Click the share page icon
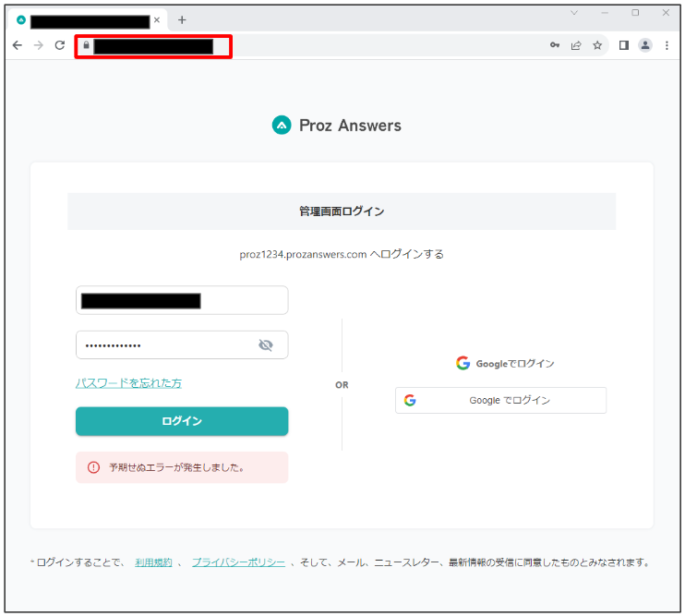The width and height of the screenshot is (685, 616). [576, 45]
